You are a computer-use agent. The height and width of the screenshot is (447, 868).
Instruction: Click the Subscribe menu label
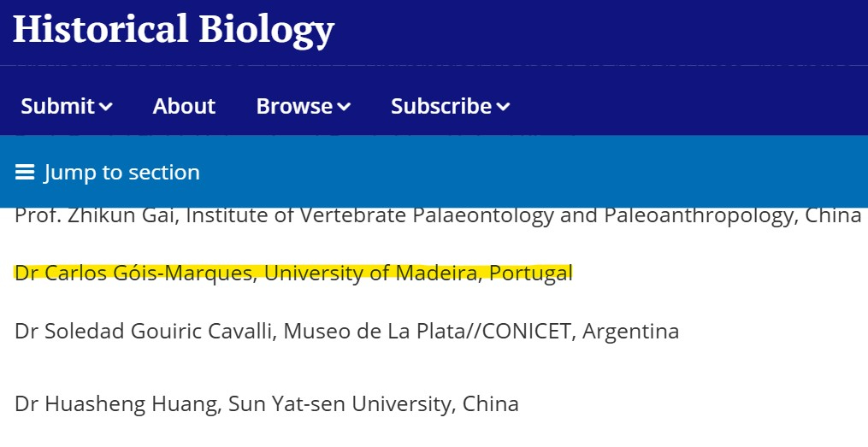[440, 107]
